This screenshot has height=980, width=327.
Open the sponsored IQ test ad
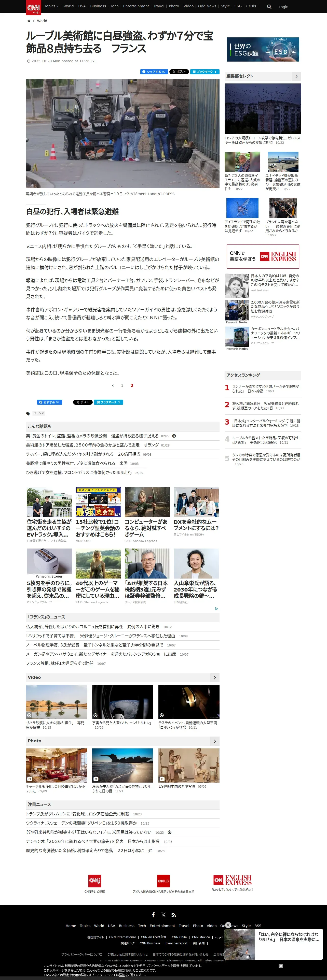[x=263, y=285]
